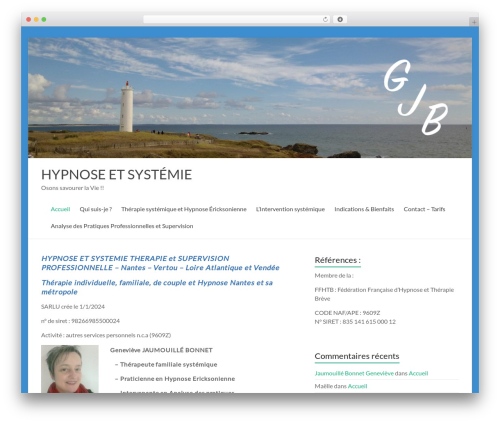
Task: Click the round icon beside the address bar
Action: pyautogui.click(x=340, y=19)
